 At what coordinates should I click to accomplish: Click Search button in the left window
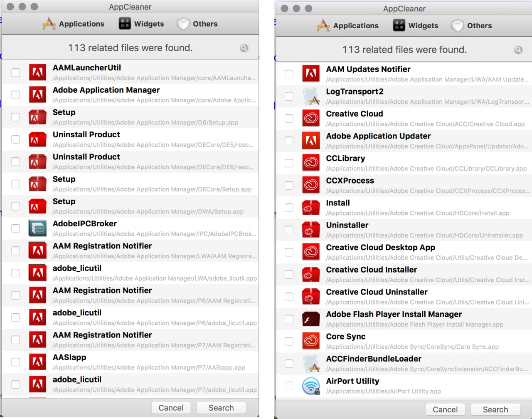coord(221,408)
